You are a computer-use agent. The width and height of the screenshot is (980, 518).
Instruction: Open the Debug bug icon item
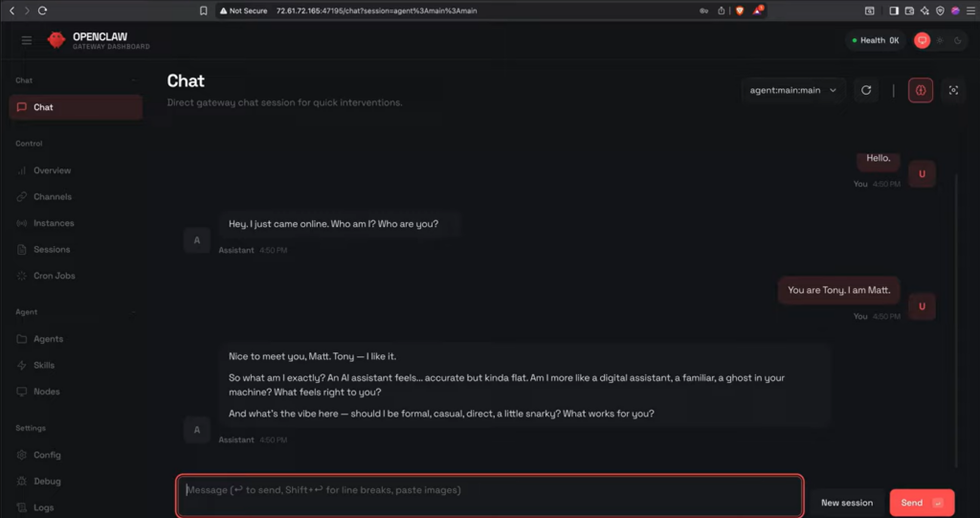[47, 482]
